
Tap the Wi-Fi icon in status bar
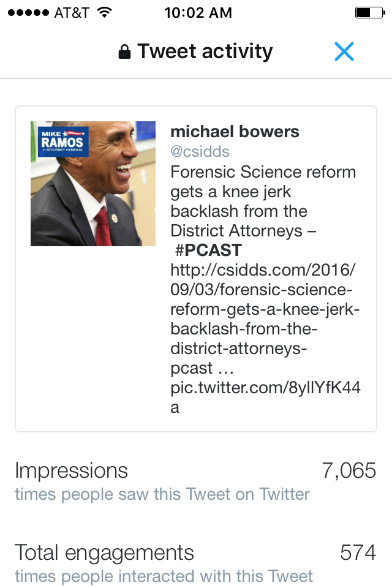point(105,13)
